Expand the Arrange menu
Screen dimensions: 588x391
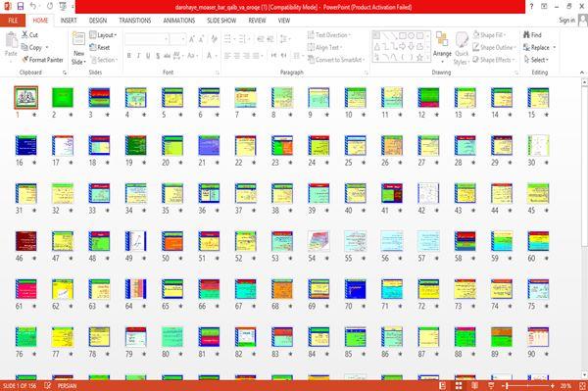click(442, 48)
